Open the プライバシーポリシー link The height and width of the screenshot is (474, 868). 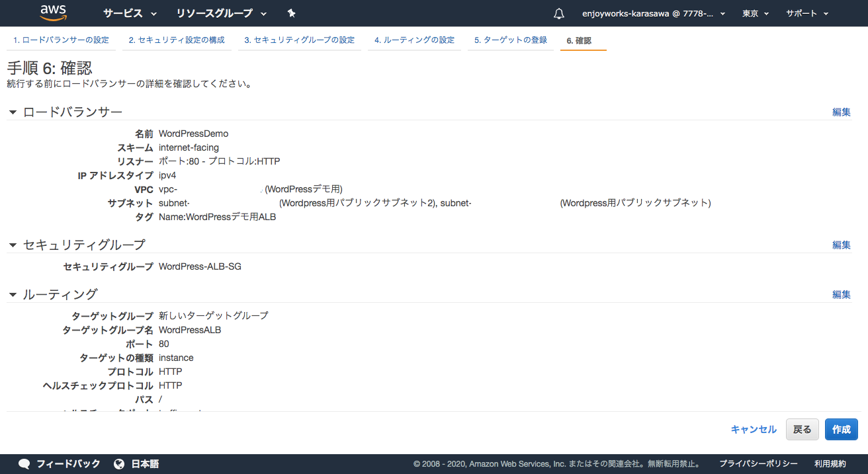758,464
